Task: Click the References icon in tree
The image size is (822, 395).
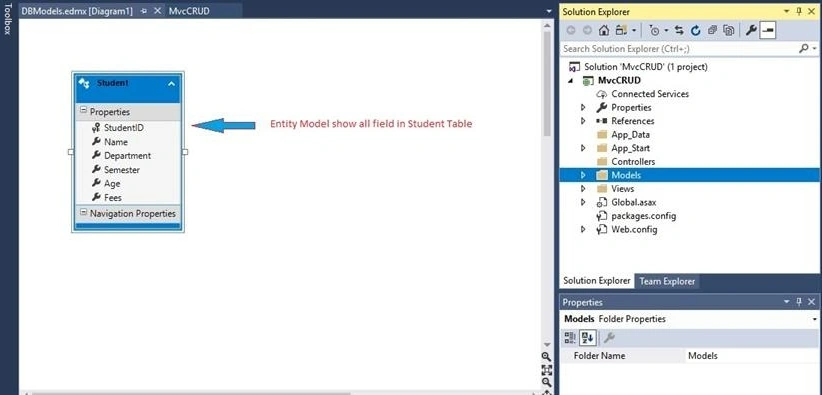Action: 602,121
